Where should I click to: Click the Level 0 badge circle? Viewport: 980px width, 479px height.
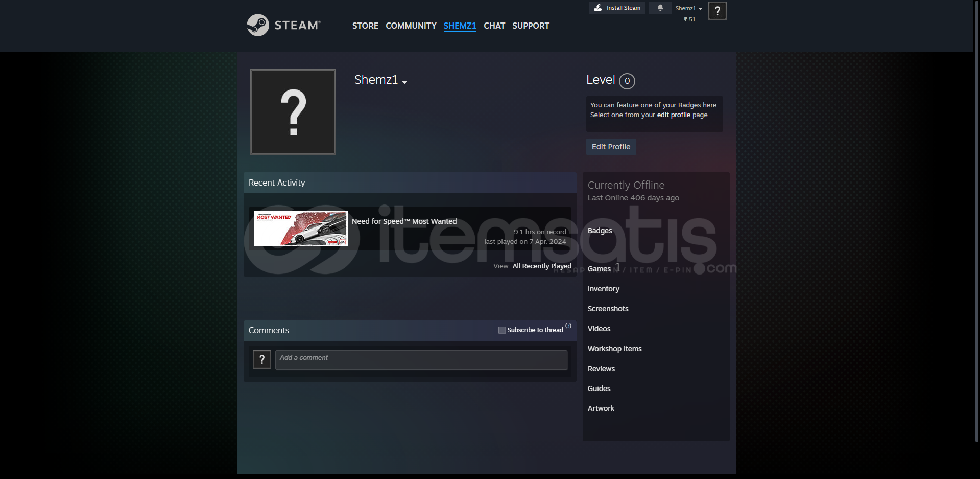627,81
